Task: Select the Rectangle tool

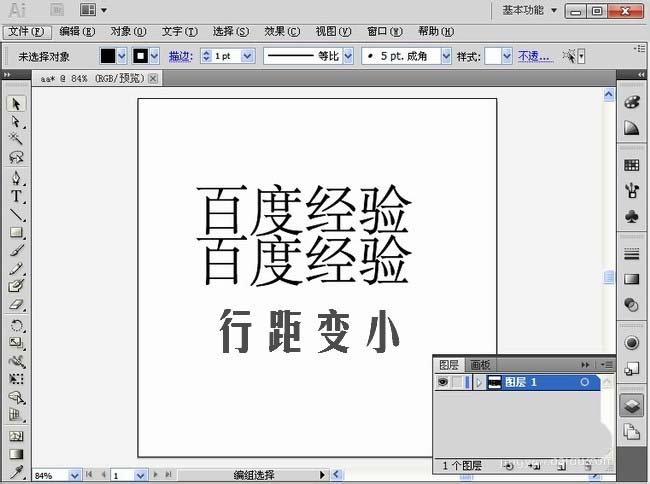Action: [16, 232]
